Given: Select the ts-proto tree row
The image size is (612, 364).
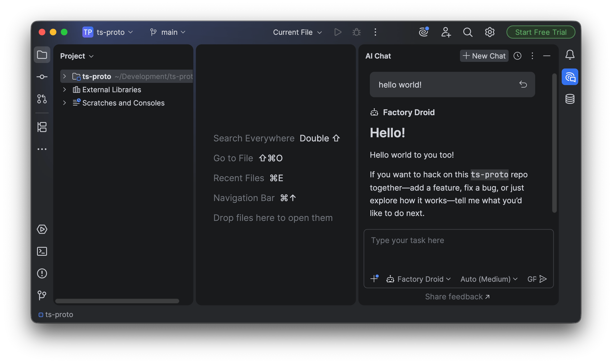Looking at the screenshot, I should click(x=127, y=76).
